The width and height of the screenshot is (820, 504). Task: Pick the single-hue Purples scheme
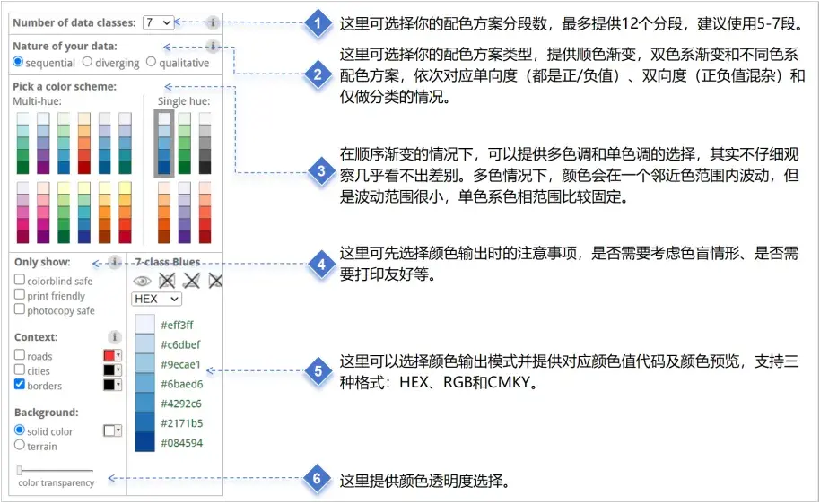click(x=185, y=213)
